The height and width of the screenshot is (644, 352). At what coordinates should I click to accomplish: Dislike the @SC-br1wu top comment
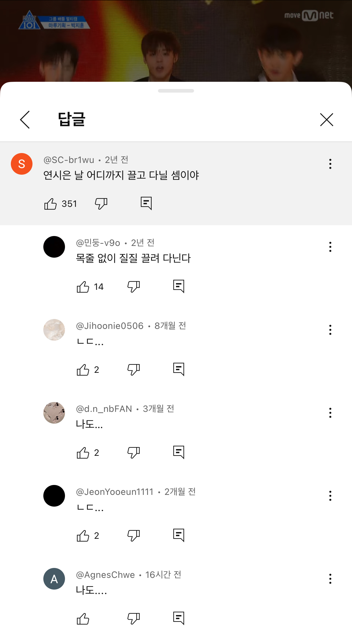(x=101, y=204)
